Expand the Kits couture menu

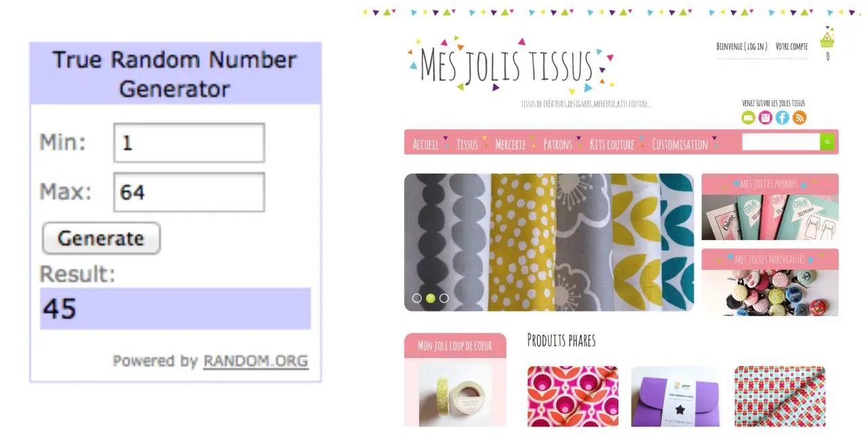pos(612,144)
